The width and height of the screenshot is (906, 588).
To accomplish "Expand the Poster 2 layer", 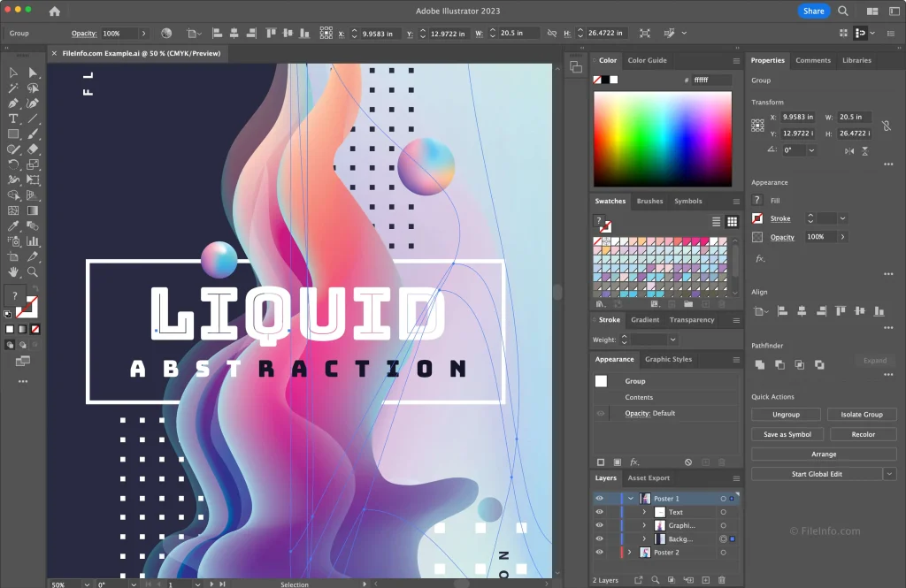I will click(631, 553).
